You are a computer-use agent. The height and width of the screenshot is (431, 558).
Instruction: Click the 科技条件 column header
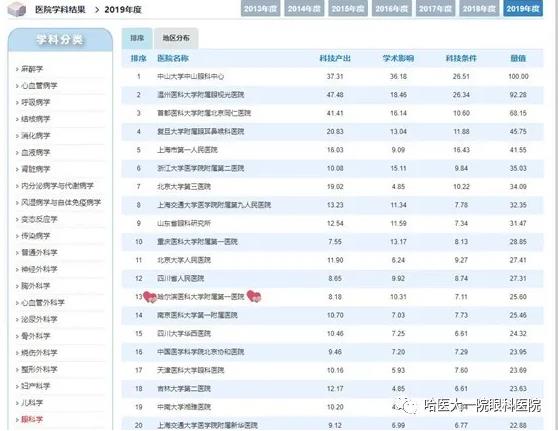coord(461,58)
